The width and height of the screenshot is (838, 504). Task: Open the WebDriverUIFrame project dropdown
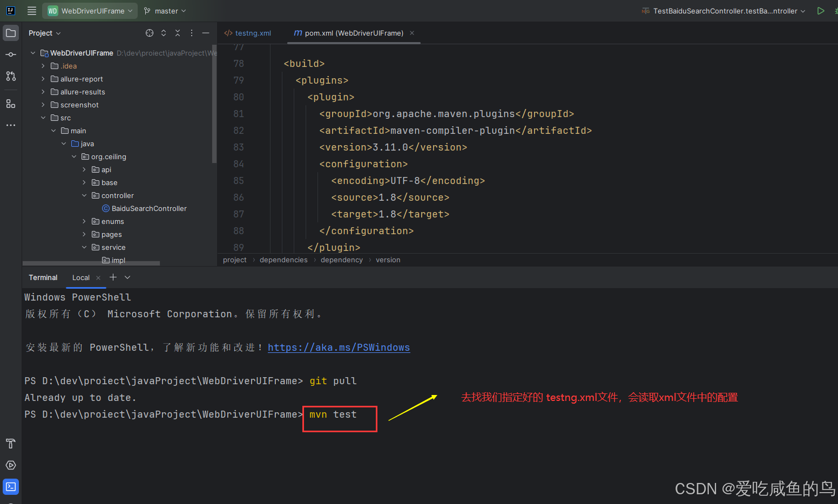tap(90, 11)
